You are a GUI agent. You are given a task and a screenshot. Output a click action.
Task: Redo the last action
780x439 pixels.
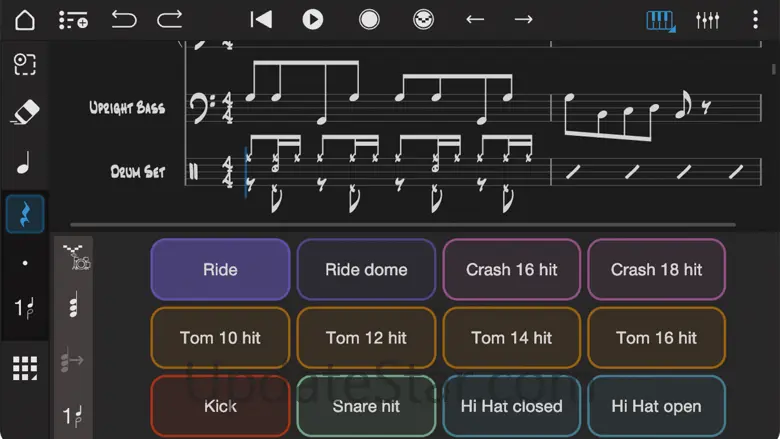point(170,20)
